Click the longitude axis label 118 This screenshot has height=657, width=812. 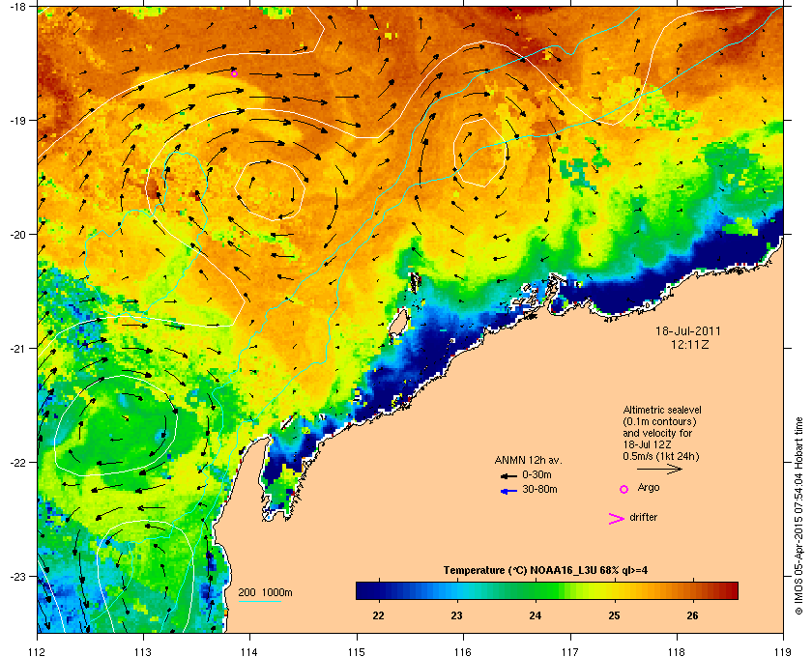coord(677,651)
